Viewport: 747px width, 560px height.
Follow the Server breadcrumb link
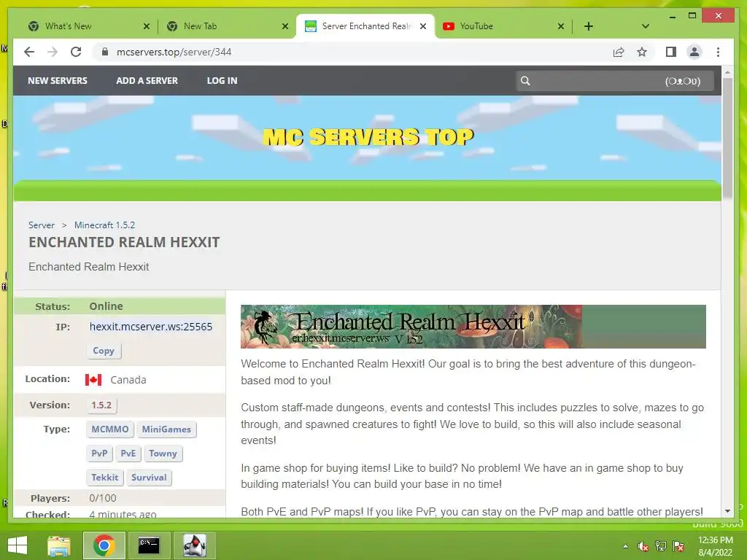click(x=42, y=225)
